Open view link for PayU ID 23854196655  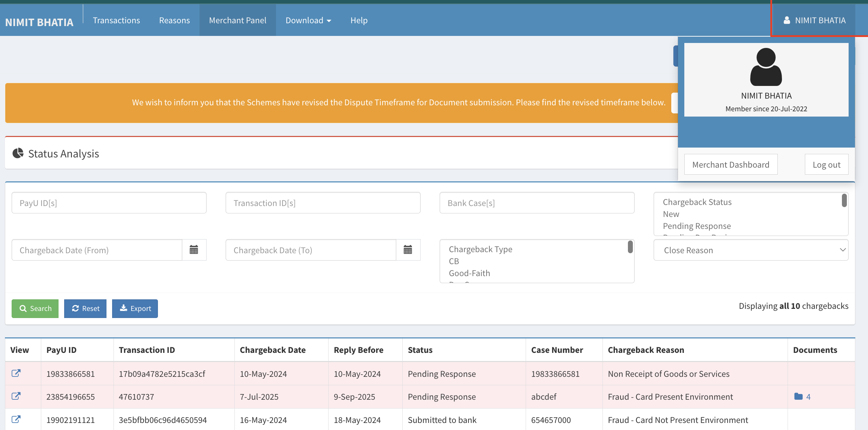tap(16, 396)
